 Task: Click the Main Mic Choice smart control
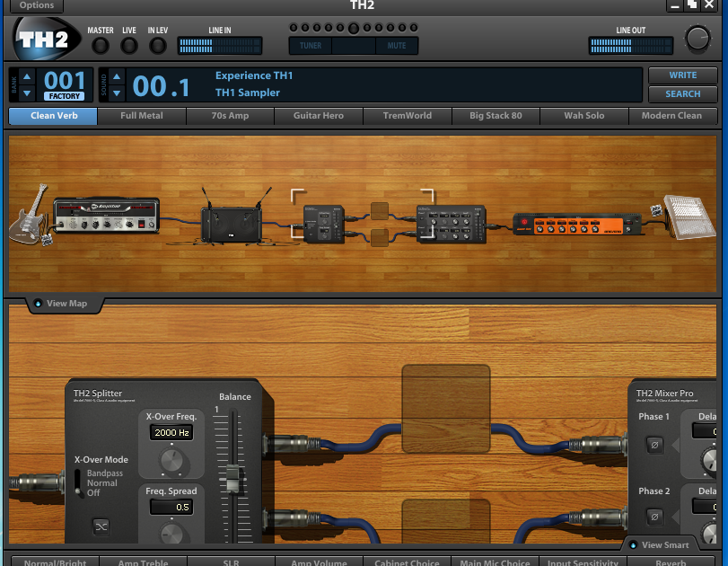pyautogui.click(x=495, y=562)
